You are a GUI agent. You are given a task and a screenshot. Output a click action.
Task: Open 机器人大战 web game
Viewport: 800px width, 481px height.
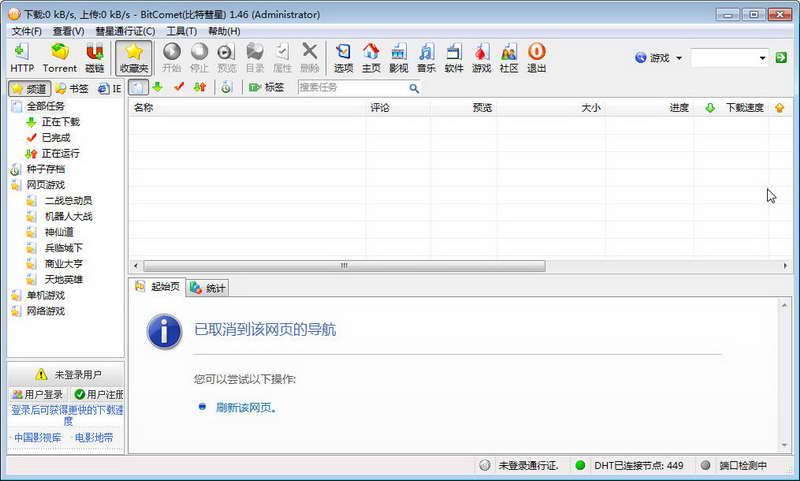(x=68, y=217)
